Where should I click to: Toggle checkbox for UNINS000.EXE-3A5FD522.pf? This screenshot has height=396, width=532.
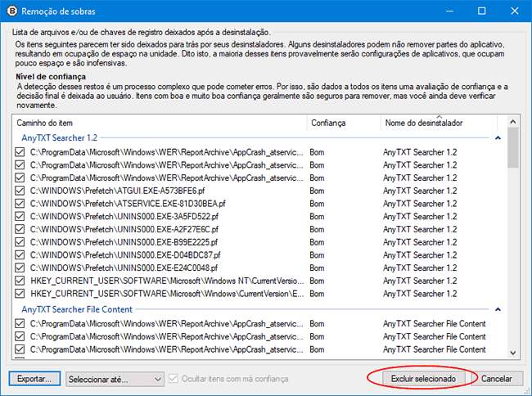(20, 216)
